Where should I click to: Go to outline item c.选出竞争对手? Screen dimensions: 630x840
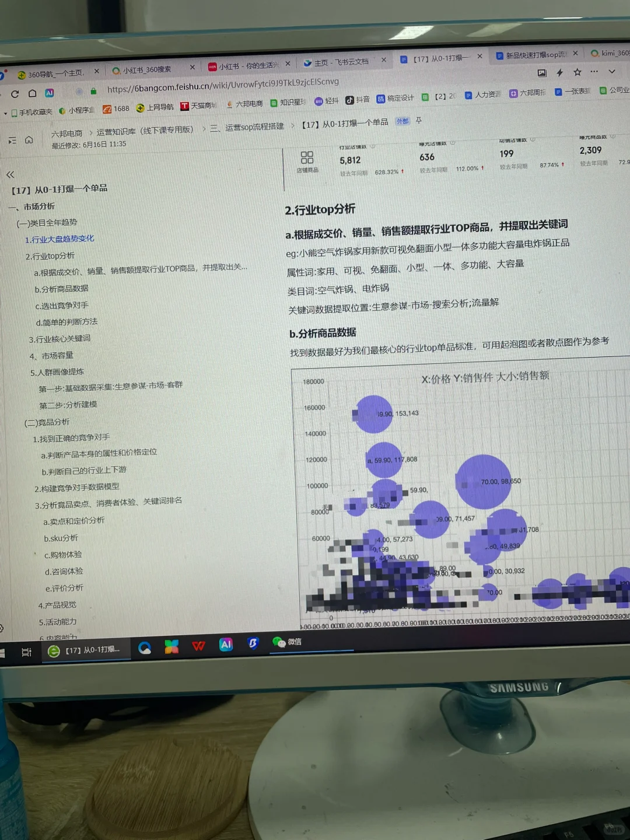62,306
